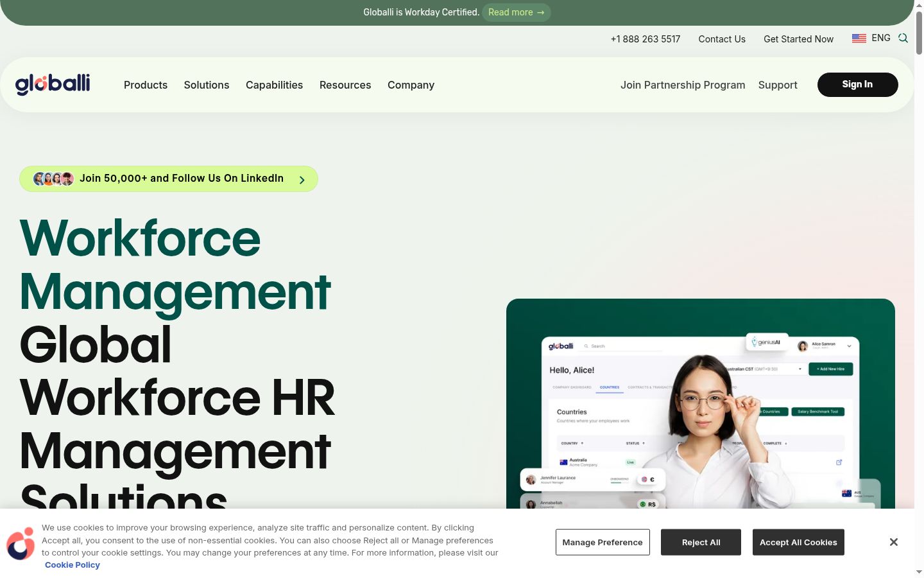Screen dimensions: 924x578
Task: Click the arrow on LinkedIn banner
Action: pos(302,180)
